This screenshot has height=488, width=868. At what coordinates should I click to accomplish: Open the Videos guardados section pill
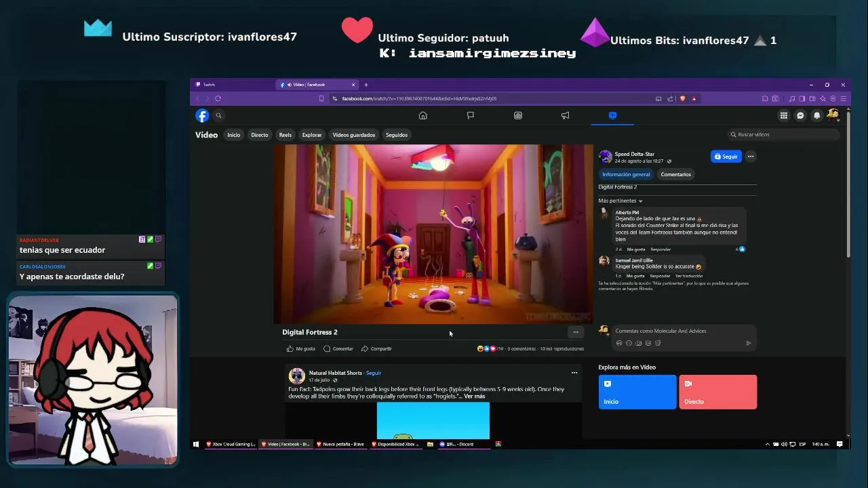pyautogui.click(x=354, y=135)
